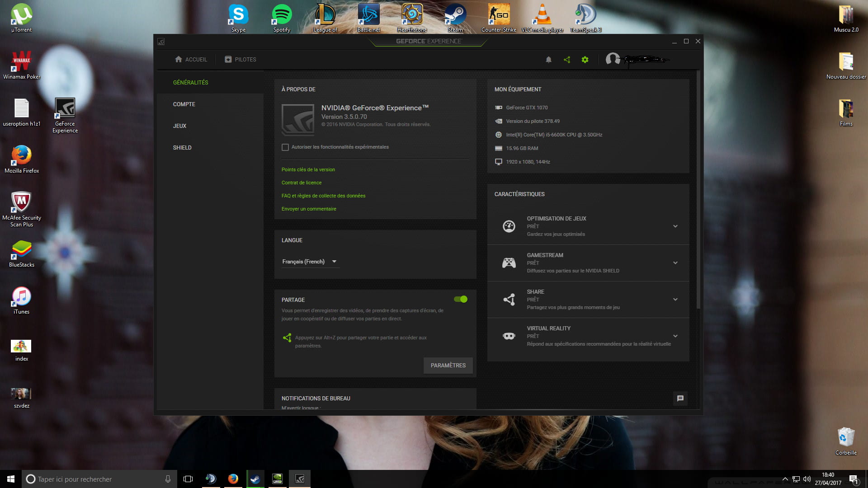868x488 pixels.
Task: Open BlueStacks desktop shortcut
Action: [x=21, y=253]
